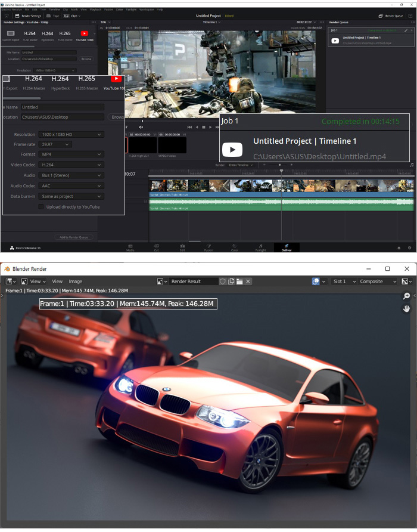The image size is (417, 532).
Task: Open the Color page icon
Action: click(234, 247)
